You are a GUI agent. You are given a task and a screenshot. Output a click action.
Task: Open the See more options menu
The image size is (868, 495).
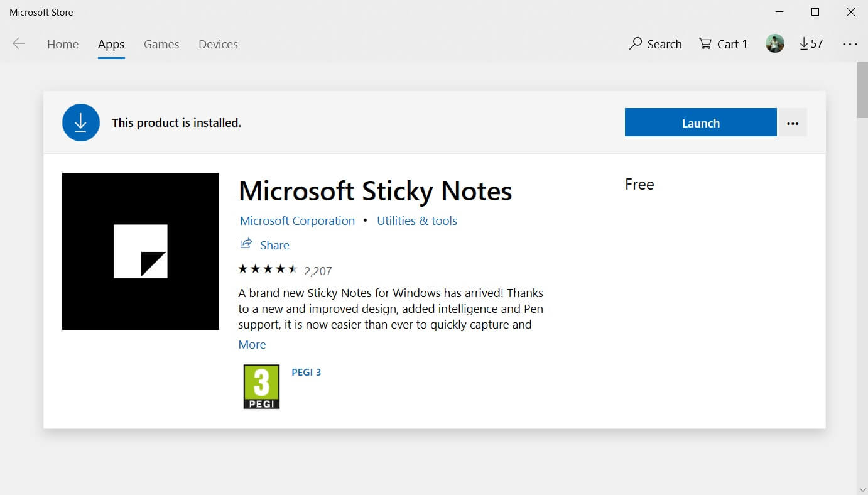850,44
